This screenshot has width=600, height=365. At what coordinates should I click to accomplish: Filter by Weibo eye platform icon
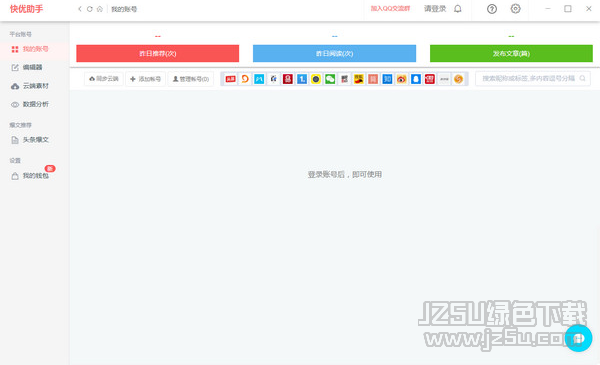pos(401,79)
